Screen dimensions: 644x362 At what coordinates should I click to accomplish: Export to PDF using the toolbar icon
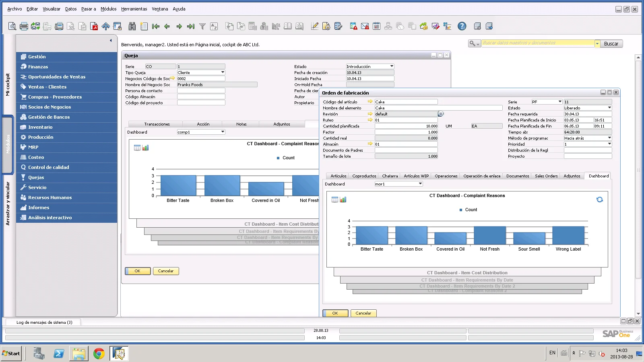94,27
